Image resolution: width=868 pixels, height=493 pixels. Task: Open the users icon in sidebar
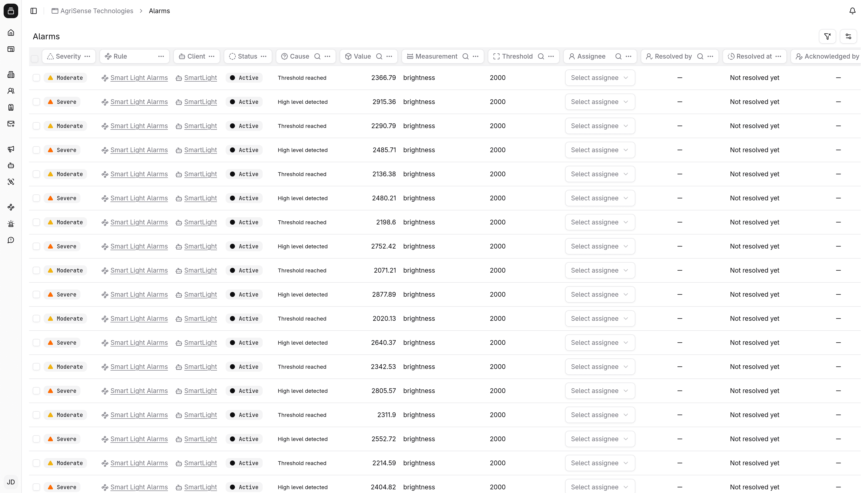(x=11, y=91)
